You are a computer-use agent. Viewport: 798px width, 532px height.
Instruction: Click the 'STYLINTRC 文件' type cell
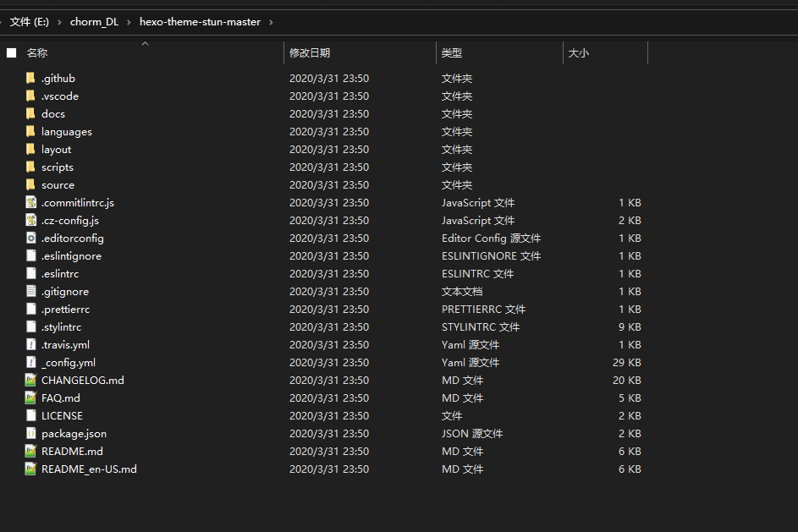click(x=481, y=327)
